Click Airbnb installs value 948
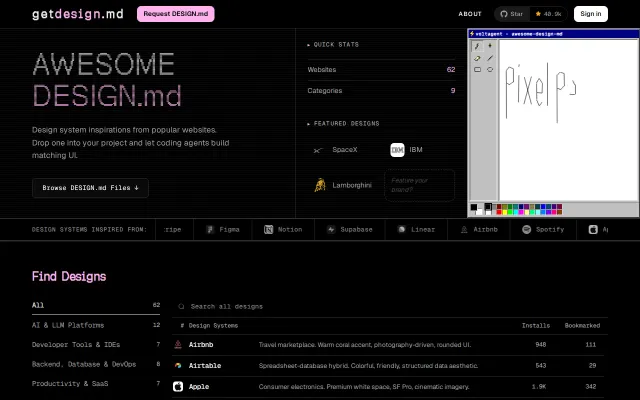Viewport: 640px width, 400px height. (540, 344)
